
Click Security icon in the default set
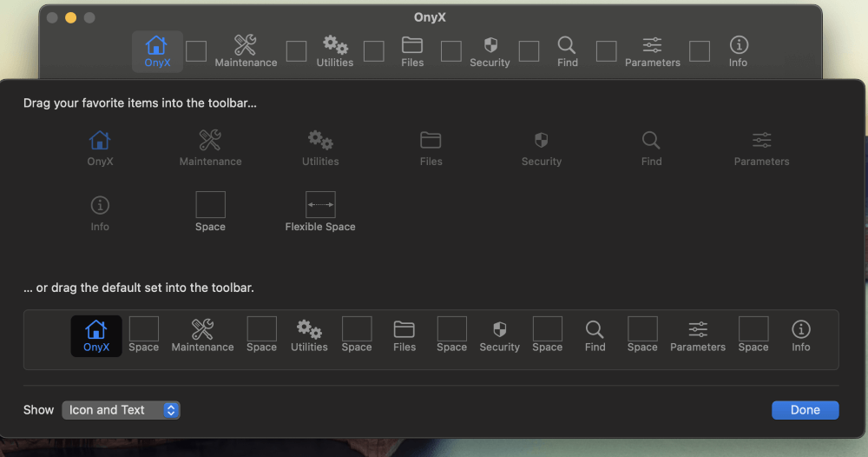(499, 336)
